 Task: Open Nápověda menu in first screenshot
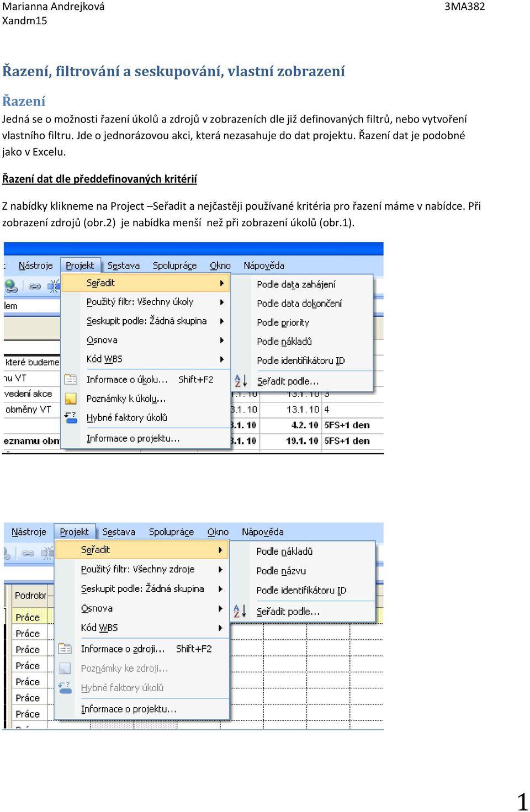tap(264, 266)
